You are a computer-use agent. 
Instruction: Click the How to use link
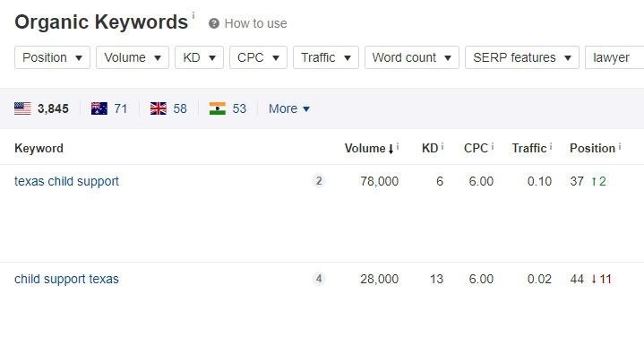pyautogui.click(x=255, y=23)
